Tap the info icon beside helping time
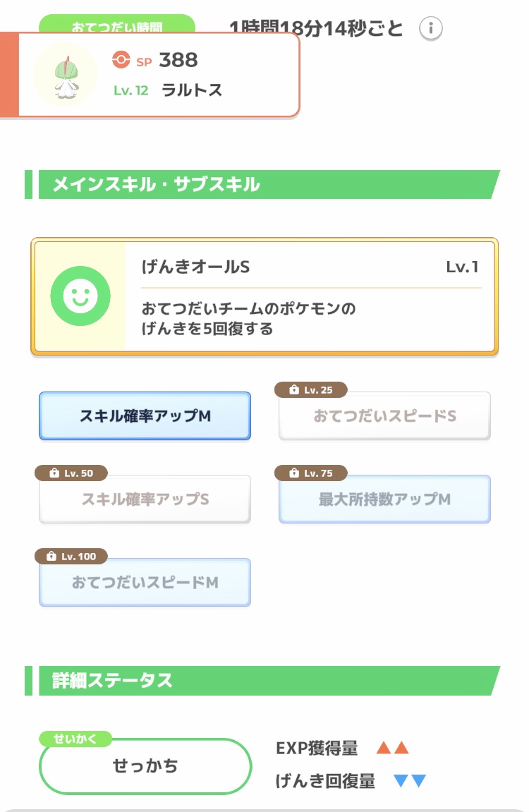Screen dimensions: 529x812 click(431, 29)
